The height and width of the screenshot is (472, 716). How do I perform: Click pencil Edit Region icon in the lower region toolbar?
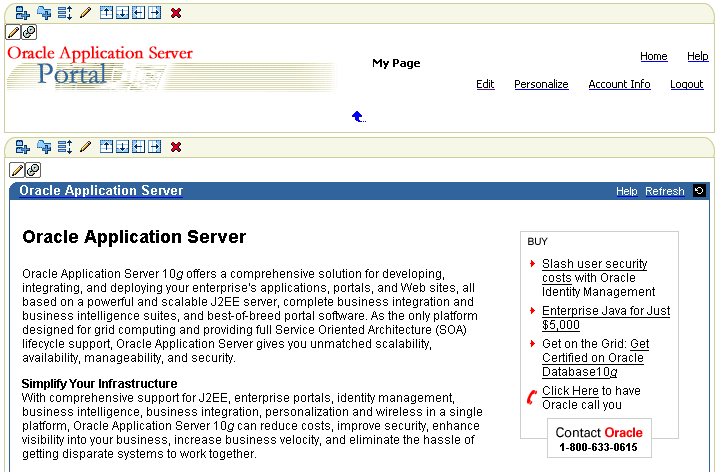coord(85,147)
